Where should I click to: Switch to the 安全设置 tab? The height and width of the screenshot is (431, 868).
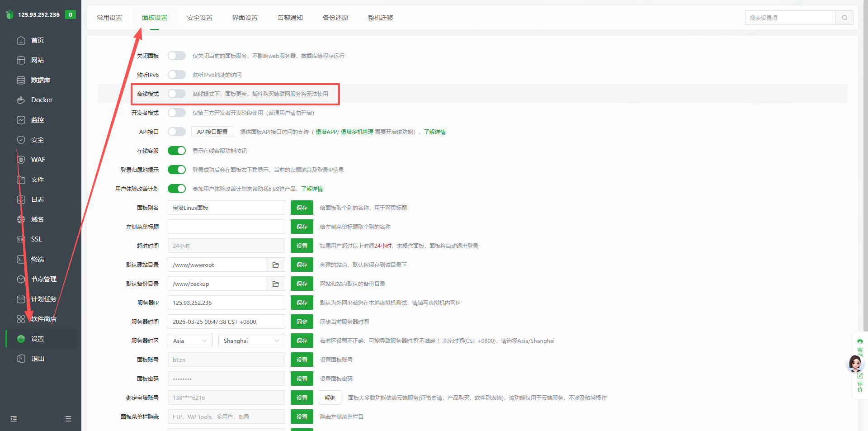[199, 18]
